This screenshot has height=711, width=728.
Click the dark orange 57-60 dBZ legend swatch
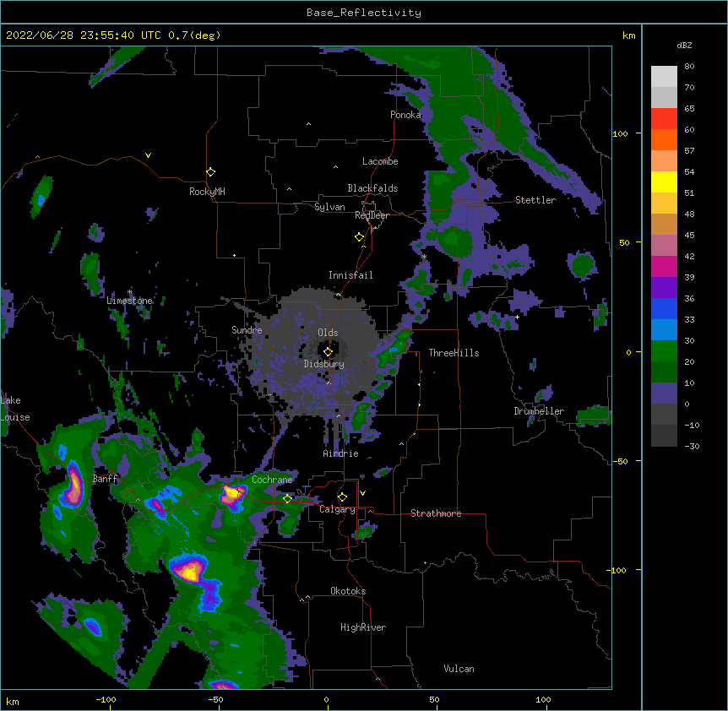pos(664,139)
